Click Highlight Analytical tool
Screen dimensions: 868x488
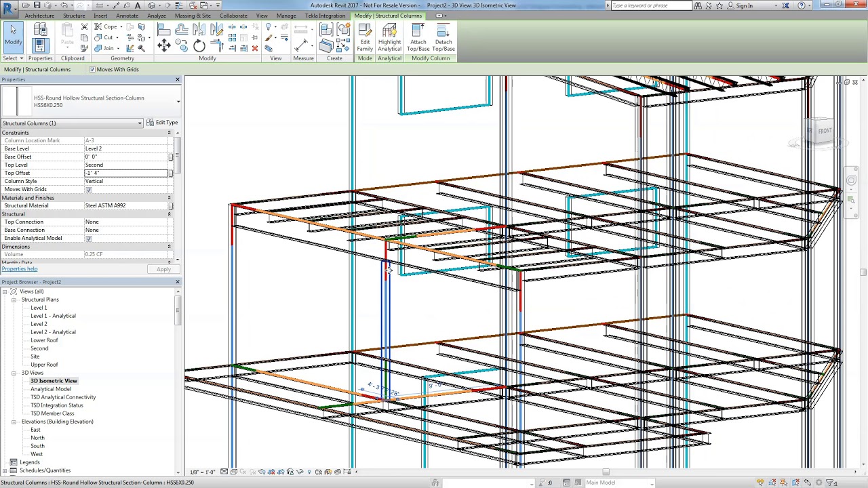pyautogui.click(x=389, y=38)
